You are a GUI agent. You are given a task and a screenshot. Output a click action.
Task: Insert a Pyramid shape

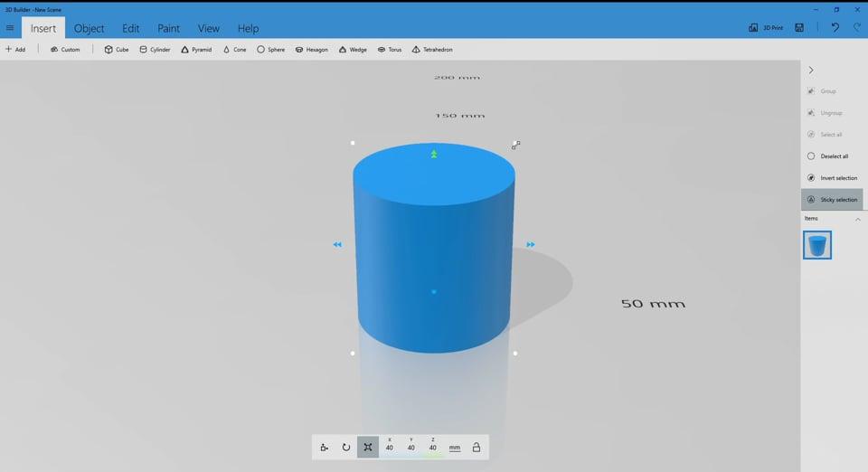[x=196, y=49]
